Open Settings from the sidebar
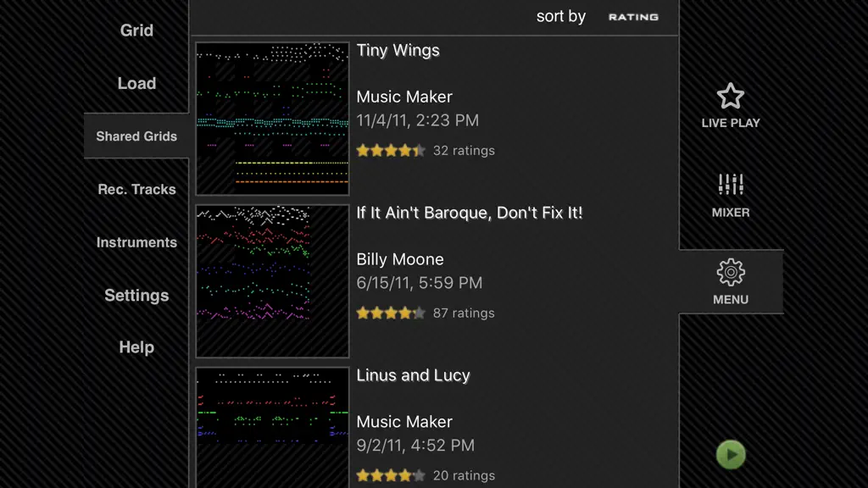The image size is (868, 488). pyautogui.click(x=136, y=296)
